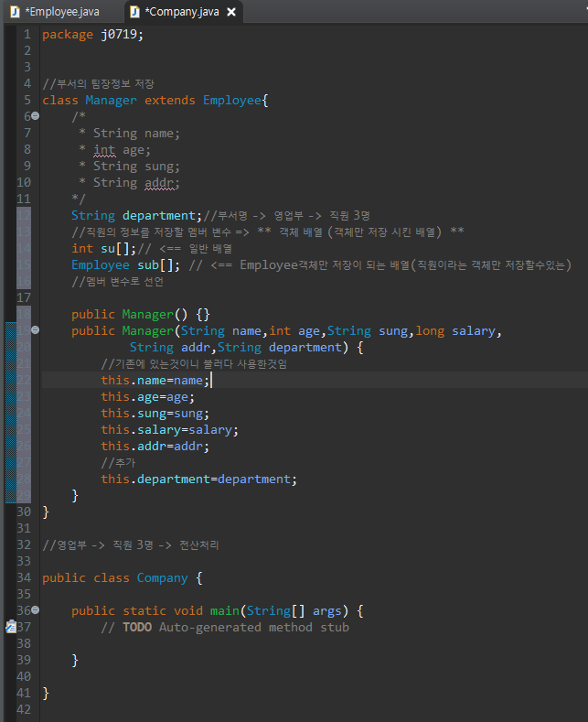
Task: Click 'int su[];' array declaration
Action: tap(104, 249)
